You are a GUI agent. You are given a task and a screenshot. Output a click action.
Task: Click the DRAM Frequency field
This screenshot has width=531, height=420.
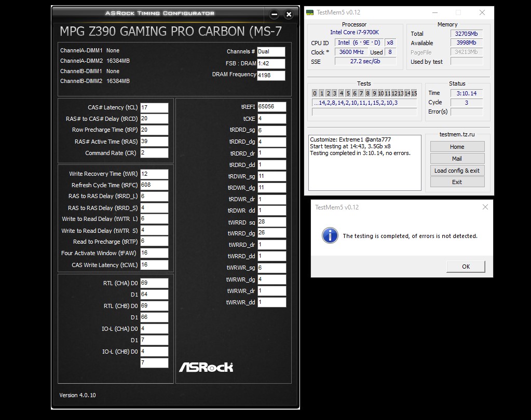click(271, 75)
